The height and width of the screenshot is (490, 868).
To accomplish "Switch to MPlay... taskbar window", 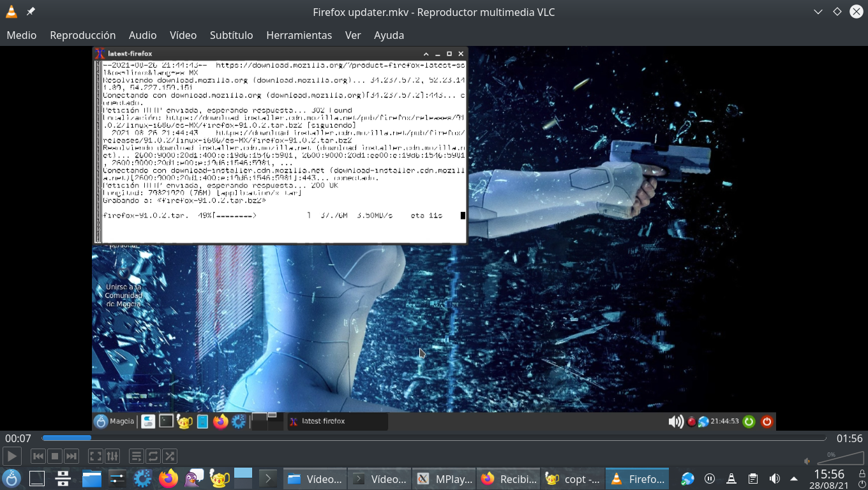I will [444, 479].
